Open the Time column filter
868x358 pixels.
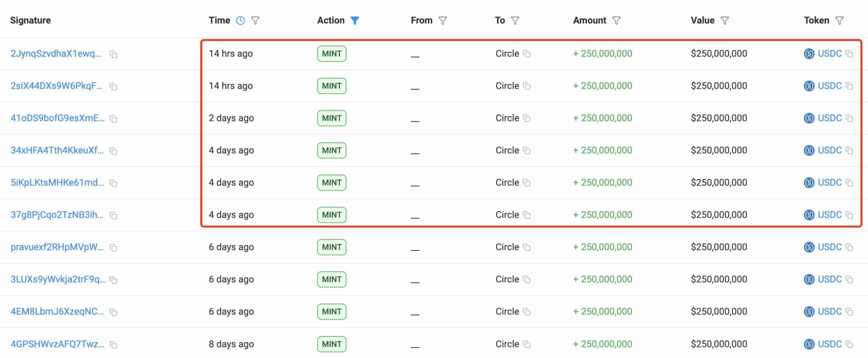tap(255, 20)
